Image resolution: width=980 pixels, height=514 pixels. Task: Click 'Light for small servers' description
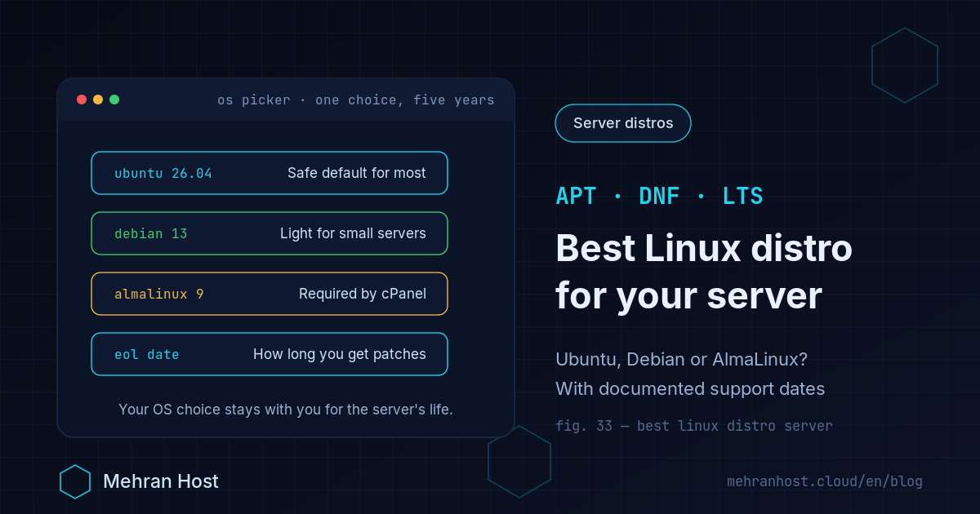[353, 233]
